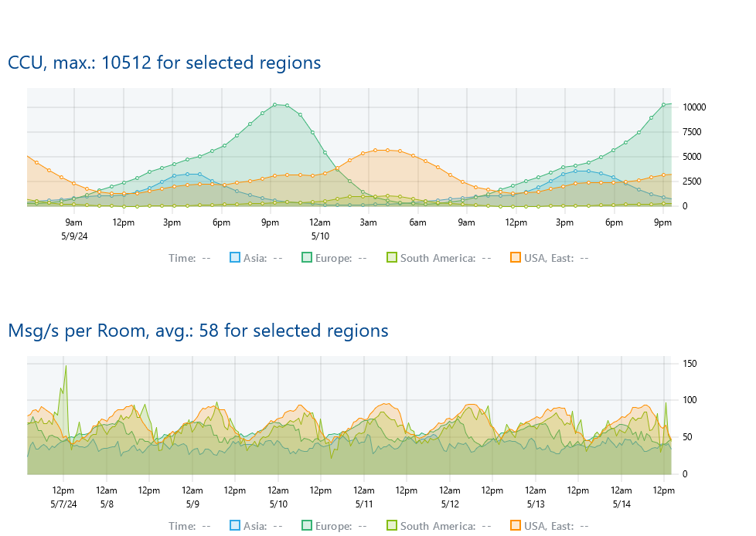Image resolution: width=756 pixels, height=536 pixels.
Task: Click the Asia label in Msg/s legend
Action: [x=255, y=526]
